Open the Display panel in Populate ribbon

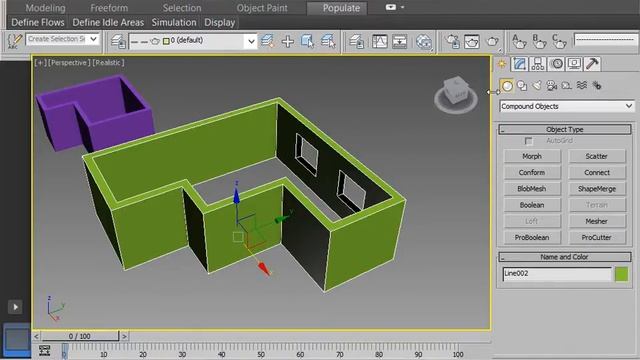(220, 22)
